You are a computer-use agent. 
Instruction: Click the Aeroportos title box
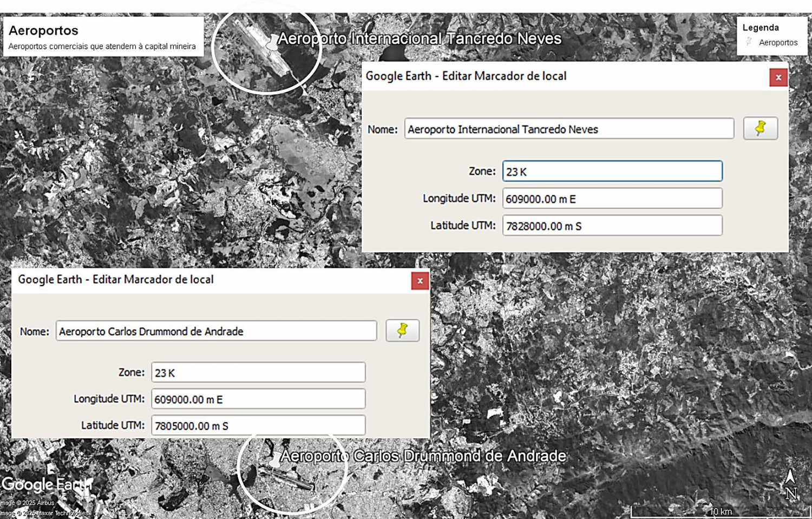(103, 36)
